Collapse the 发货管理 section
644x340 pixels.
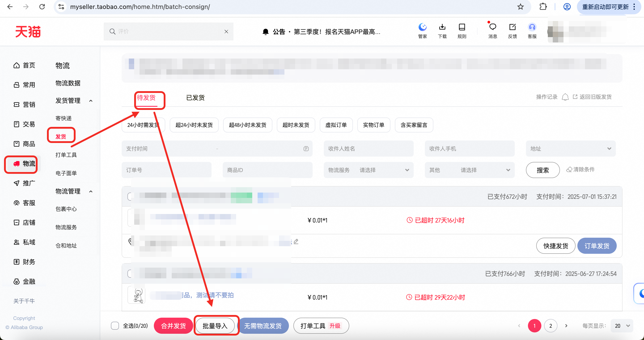[91, 101]
